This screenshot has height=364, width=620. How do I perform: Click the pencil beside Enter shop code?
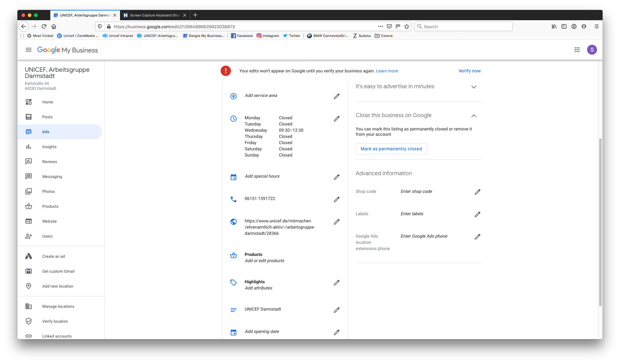pos(477,192)
